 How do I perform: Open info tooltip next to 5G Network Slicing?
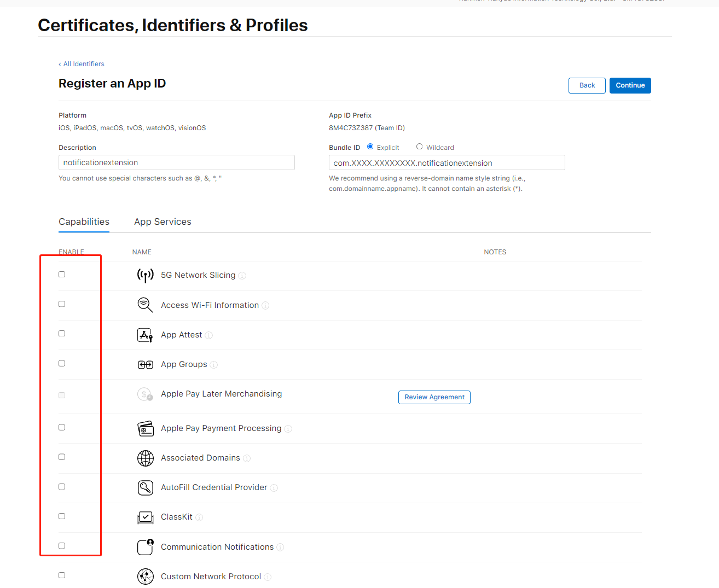242,276
